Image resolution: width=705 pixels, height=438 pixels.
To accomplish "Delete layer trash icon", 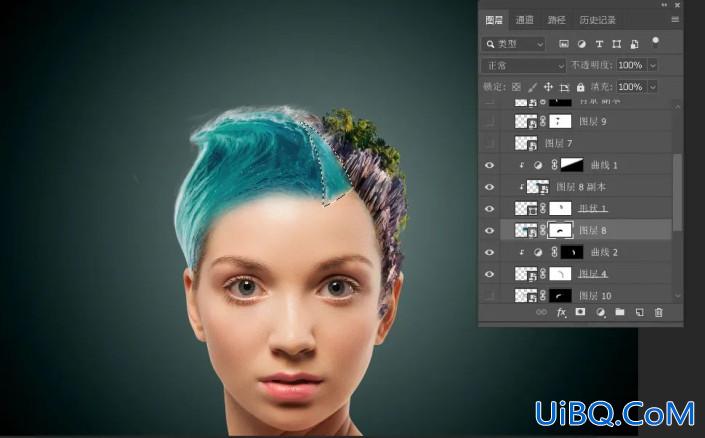I will pos(659,312).
